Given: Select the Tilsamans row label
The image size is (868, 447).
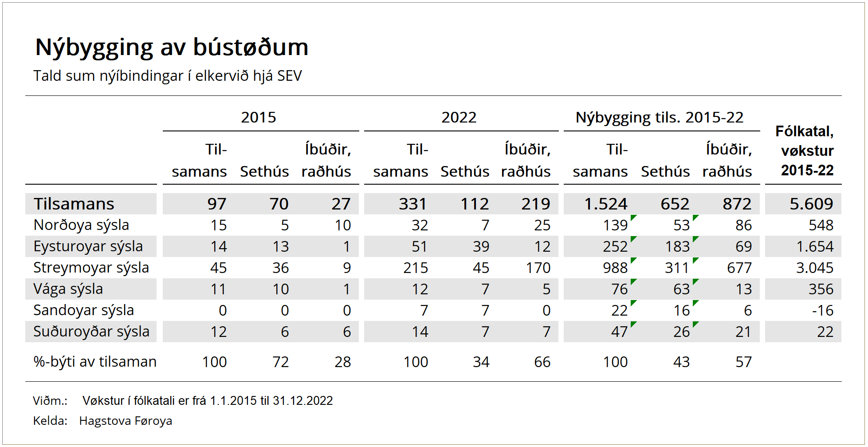Looking at the screenshot, I should (74, 204).
